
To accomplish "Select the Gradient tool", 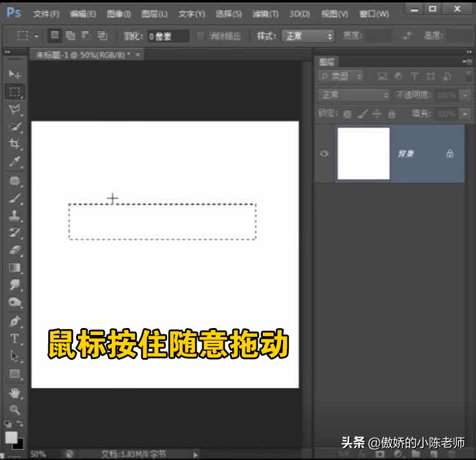I will (14, 268).
